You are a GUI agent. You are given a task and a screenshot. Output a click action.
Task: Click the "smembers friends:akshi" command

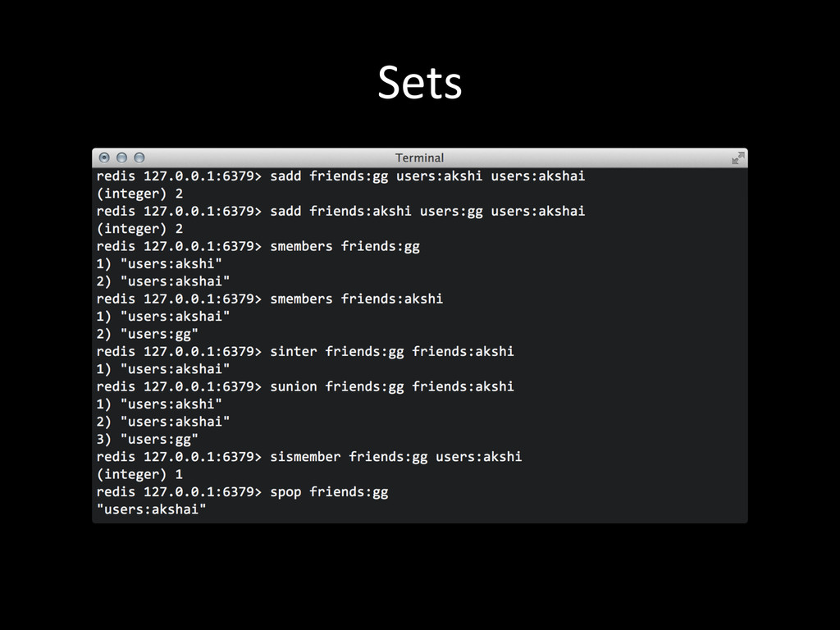pos(356,299)
